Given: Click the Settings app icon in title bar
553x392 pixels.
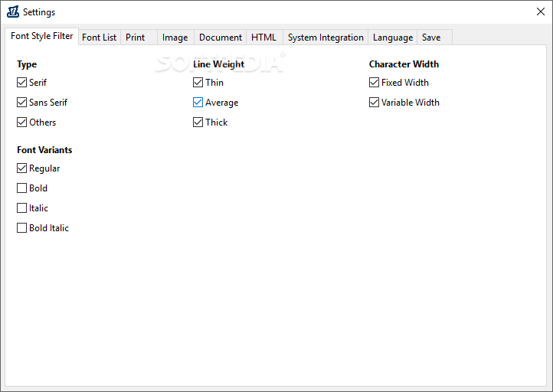Looking at the screenshot, I should point(13,11).
